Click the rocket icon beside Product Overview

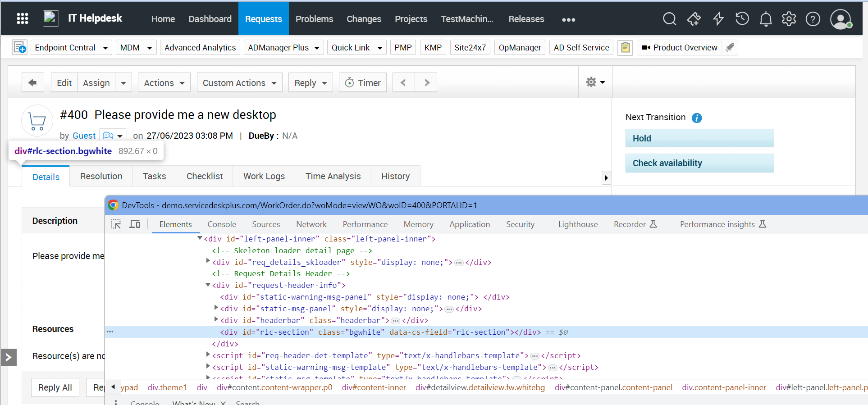(x=730, y=47)
